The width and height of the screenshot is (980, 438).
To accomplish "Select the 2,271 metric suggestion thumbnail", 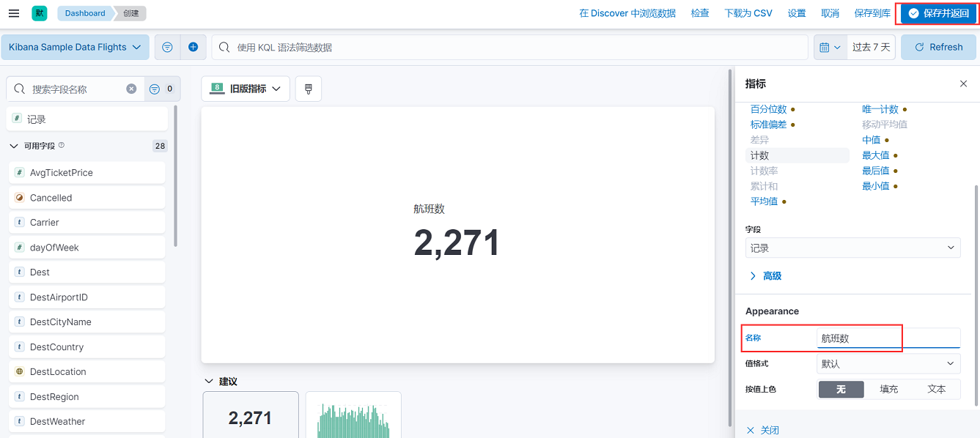I will tap(251, 415).
